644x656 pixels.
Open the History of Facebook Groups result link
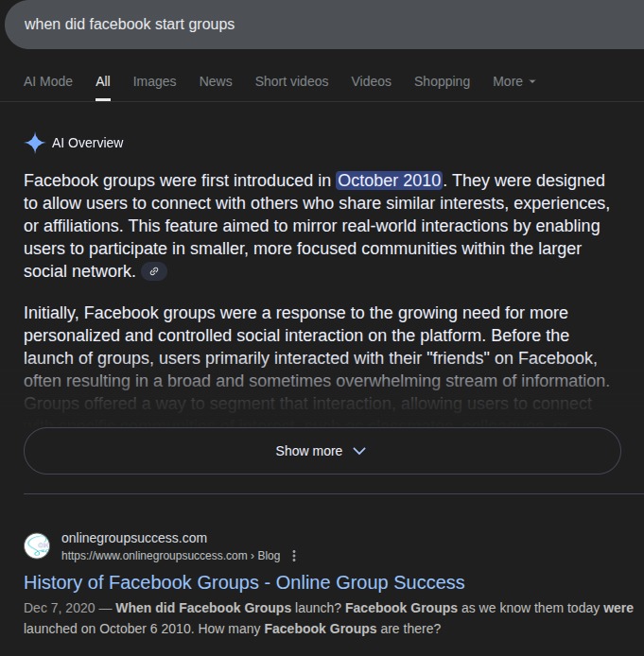tap(244, 583)
